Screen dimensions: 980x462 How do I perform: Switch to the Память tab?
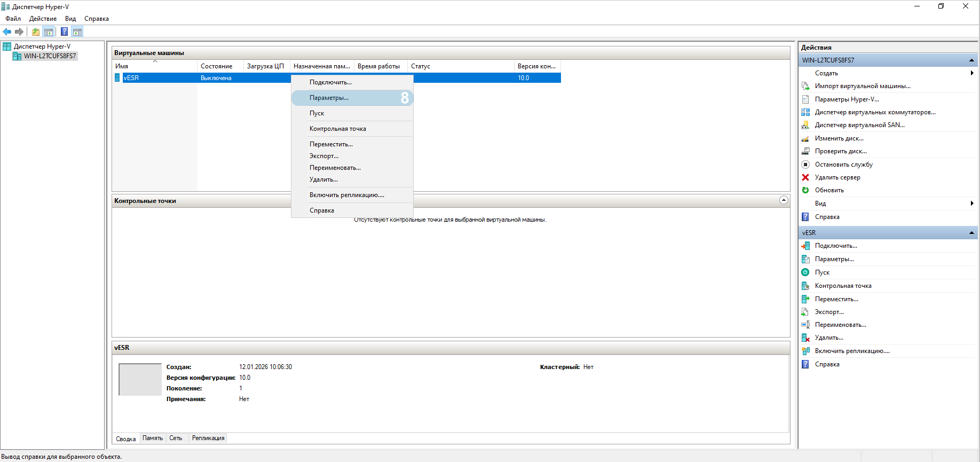[x=153, y=438]
